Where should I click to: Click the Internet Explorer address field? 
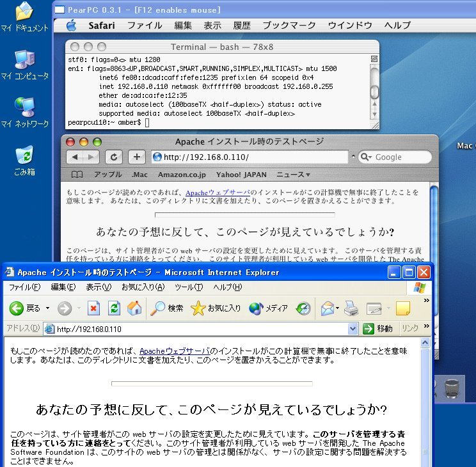coord(200,329)
